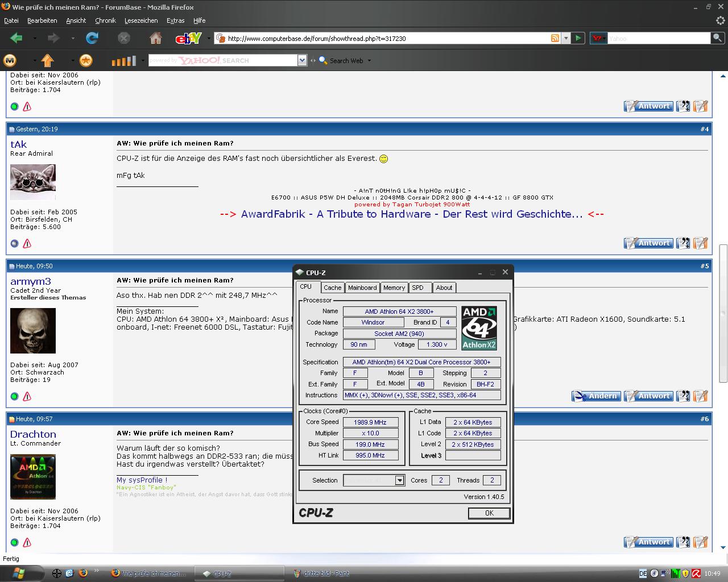Click the Antwort button in post #4
This screenshot has height=582, width=728.
(649, 243)
